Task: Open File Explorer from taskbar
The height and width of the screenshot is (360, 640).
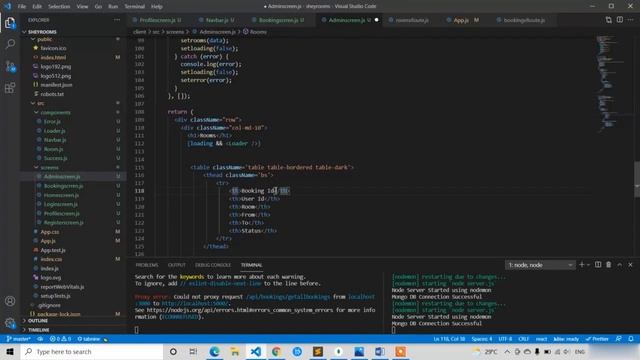Action: coord(235,351)
